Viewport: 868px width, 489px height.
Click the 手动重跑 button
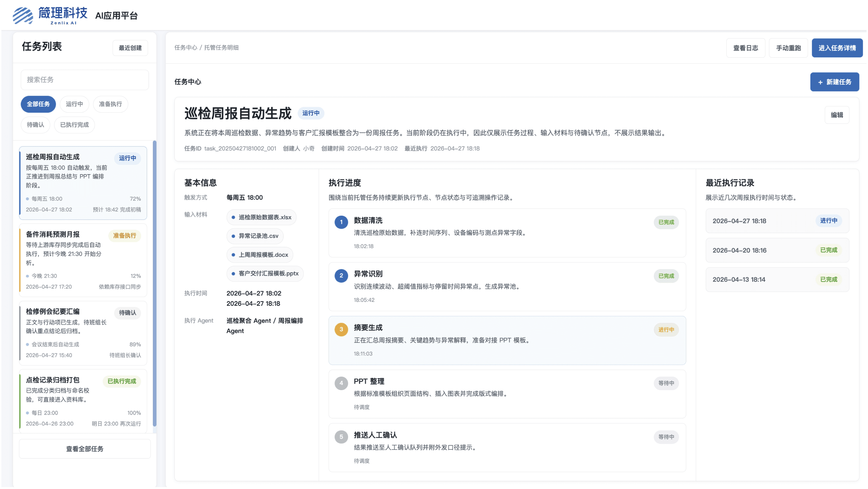(788, 48)
